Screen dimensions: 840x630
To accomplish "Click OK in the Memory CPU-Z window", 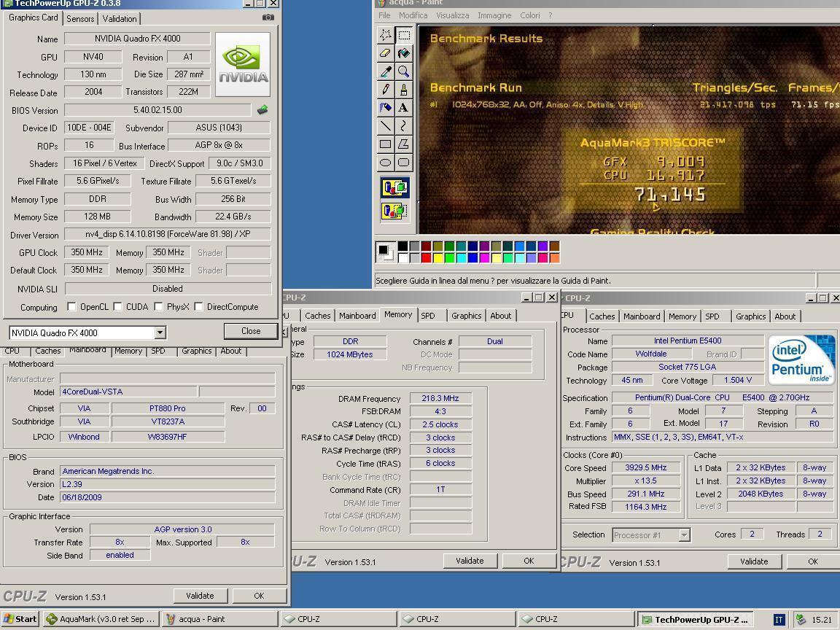I will tap(529, 561).
